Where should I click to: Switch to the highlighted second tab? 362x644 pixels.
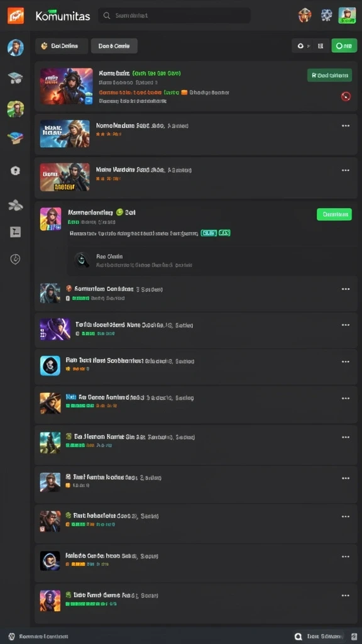coord(114,46)
